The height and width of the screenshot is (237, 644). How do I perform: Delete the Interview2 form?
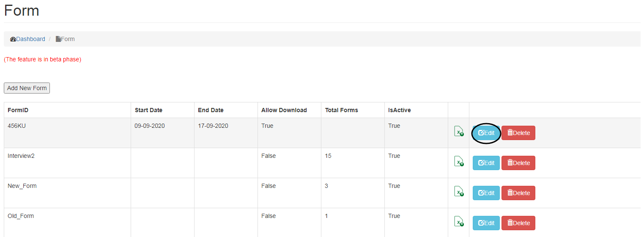518,163
